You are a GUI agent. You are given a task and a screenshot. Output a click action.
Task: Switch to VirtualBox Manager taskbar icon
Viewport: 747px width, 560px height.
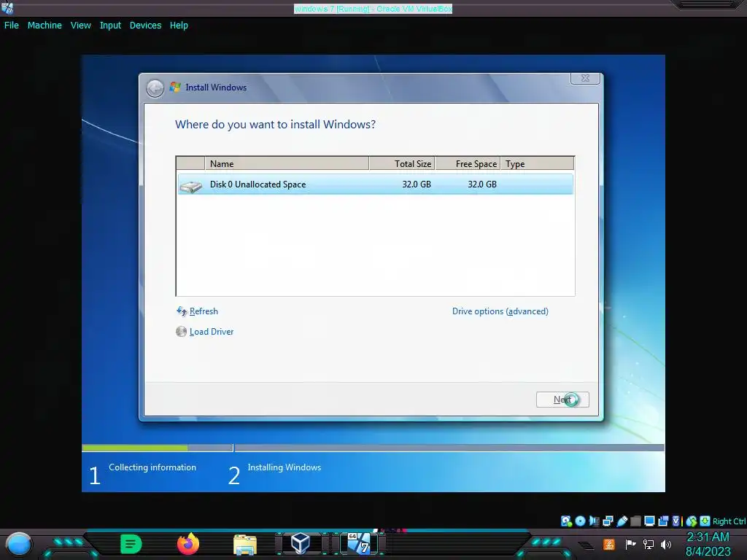301,543
